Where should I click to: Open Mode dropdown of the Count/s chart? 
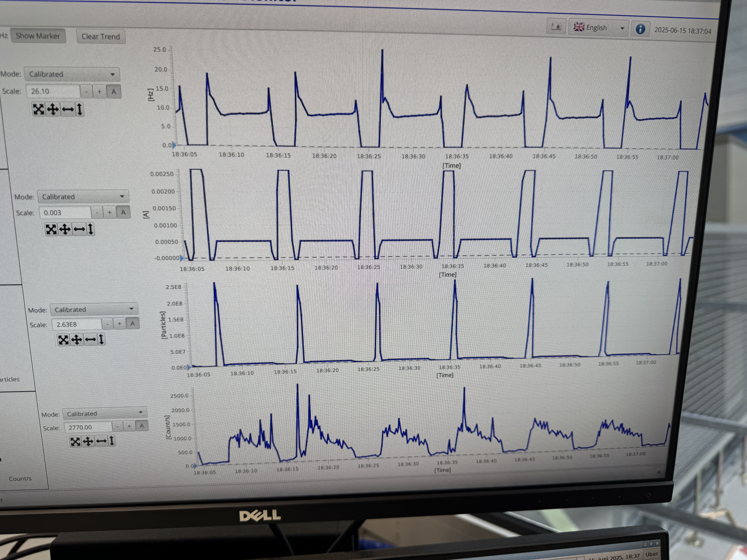[x=105, y=413]
